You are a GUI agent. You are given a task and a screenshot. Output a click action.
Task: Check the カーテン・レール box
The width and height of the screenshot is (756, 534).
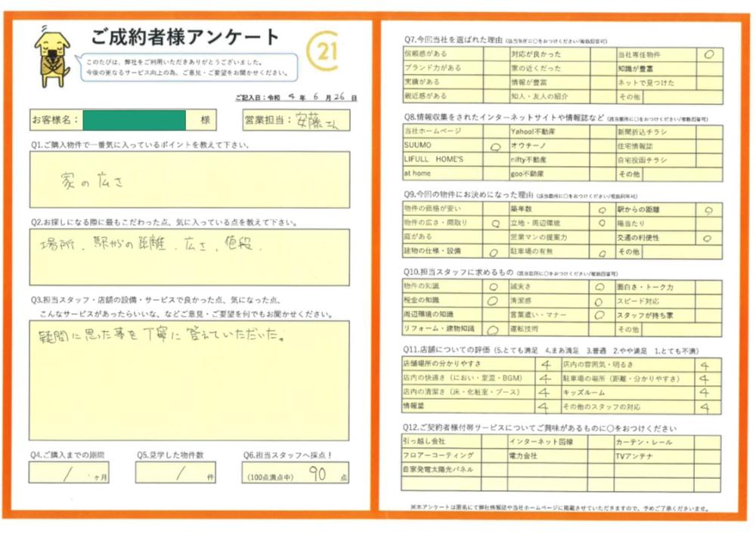point(708,443)
